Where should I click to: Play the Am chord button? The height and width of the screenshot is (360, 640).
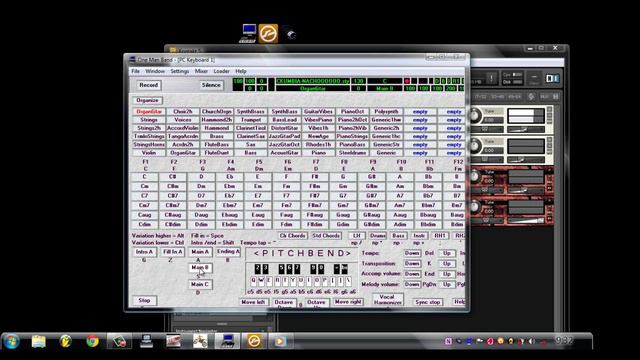click(400, 186)
